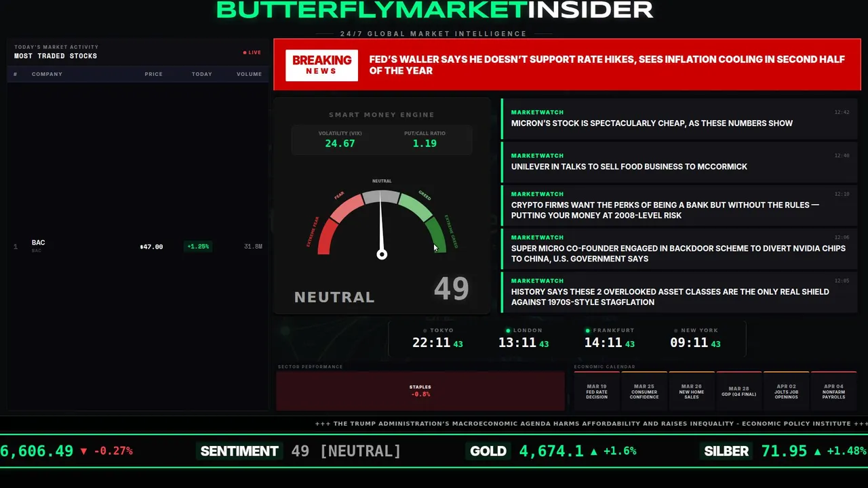Open Apr 02 JOLTS Job Openings event
Image resolution: width=868 pixels, height=488 pixels.
pyautogui.click(x=787, y=391)
